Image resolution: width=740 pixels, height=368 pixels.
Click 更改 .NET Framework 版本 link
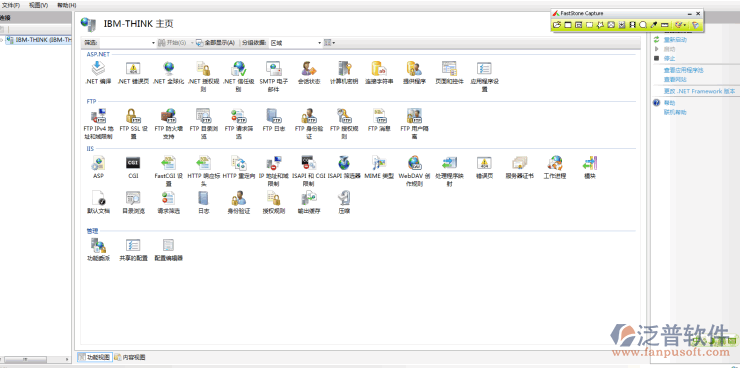click(699, 91)
